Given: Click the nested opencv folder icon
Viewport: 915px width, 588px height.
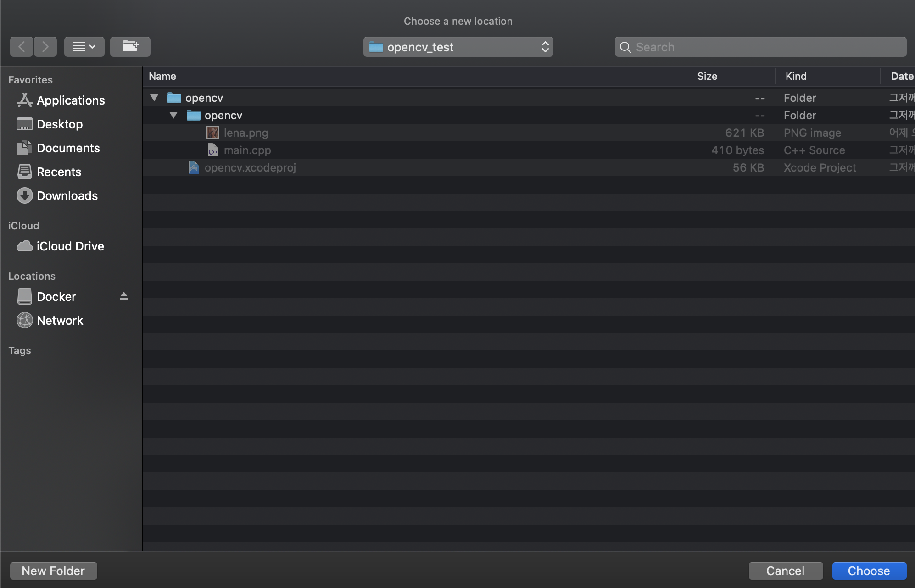Looking at the screenshot, I should click(x=193, y=115).
